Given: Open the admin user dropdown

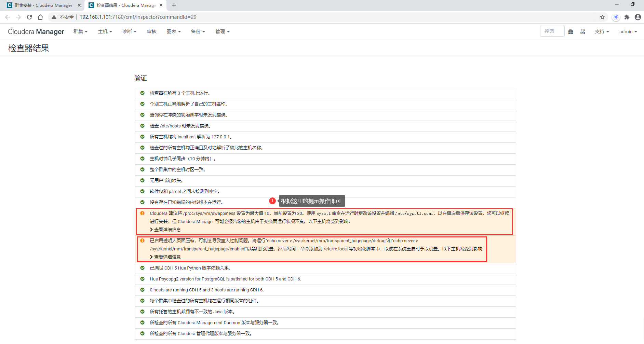Looking at the screenshot, I should [628, 31].
